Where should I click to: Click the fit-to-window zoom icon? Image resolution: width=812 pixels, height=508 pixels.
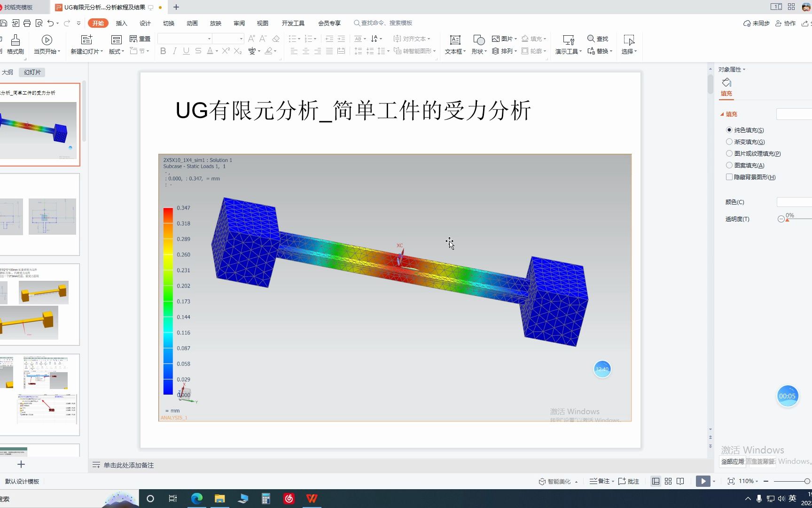coord(731,481)
